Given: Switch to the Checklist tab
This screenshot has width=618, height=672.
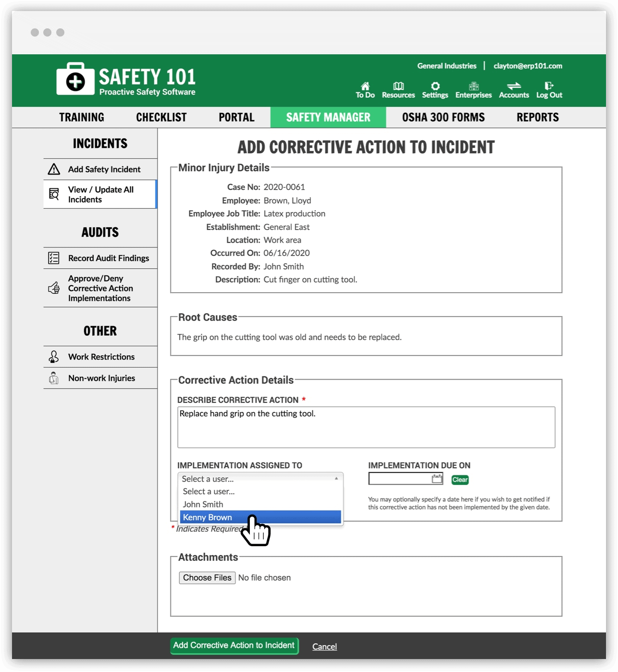Looking at the screenshot, I should point(161,117).
